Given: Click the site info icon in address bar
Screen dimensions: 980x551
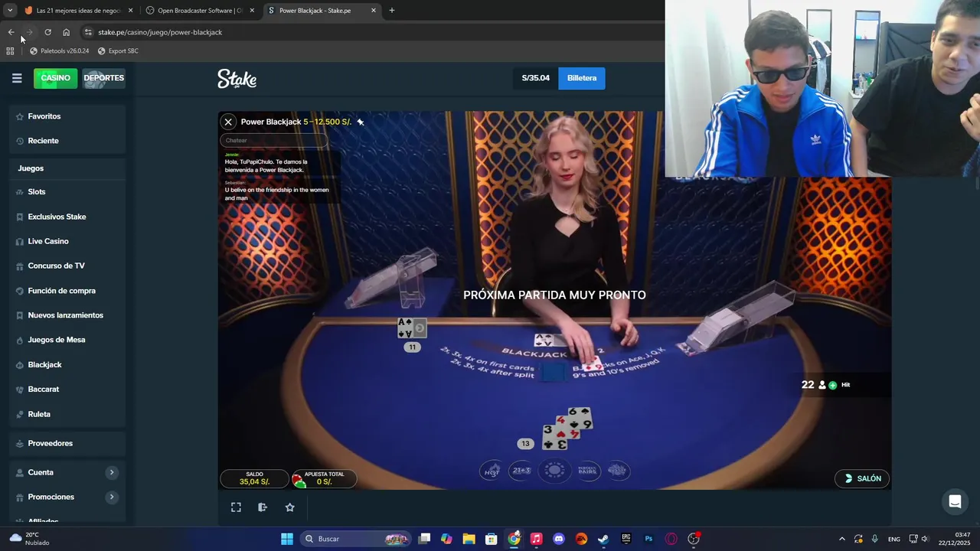Looking at the screenshot, I should (88, 32).
